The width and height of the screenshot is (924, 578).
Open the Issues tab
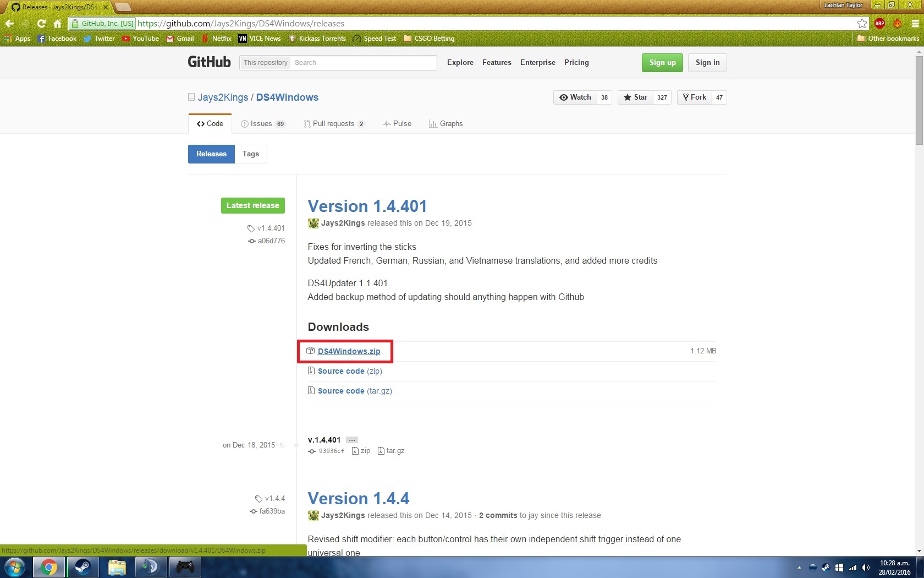tap(263, 124)
